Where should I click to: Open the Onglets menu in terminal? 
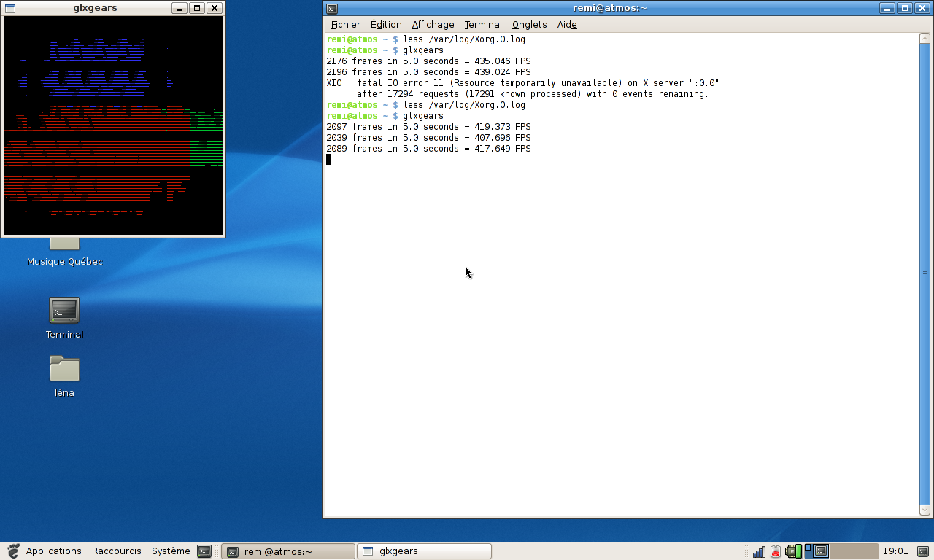pos(529,24)
